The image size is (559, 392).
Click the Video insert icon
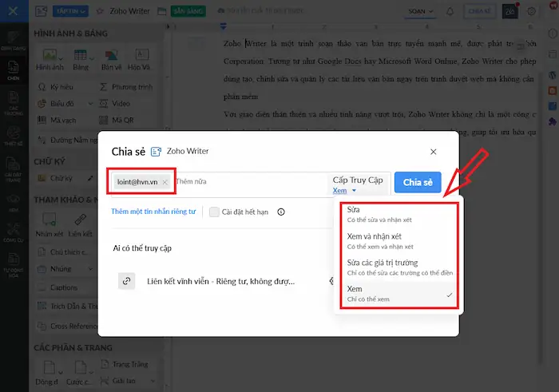tap(106, 103)
